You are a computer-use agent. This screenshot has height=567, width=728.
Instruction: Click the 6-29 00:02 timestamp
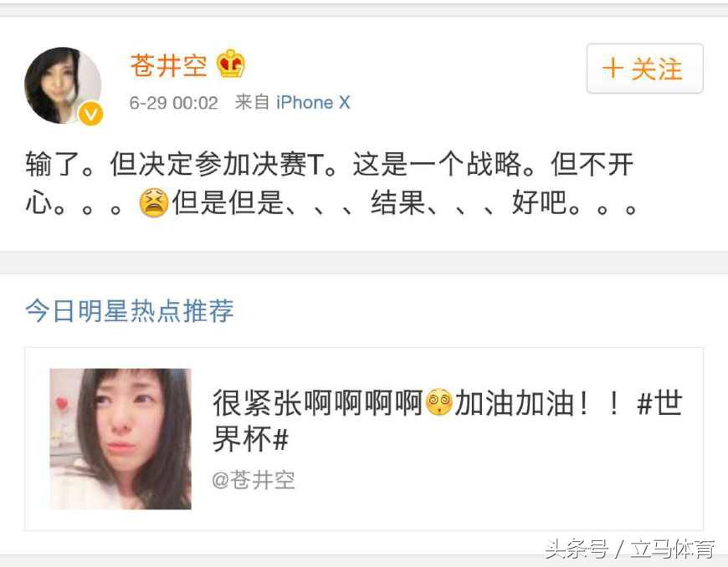[174, 103]
